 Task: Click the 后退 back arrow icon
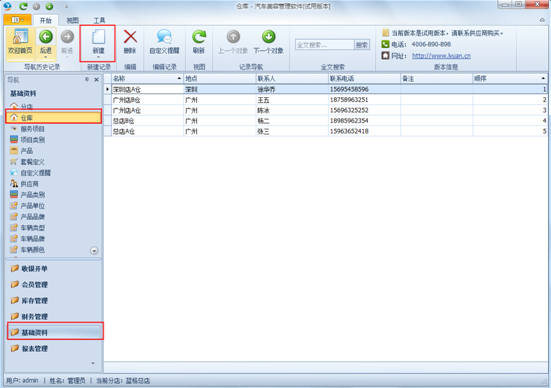click(46, 37)
